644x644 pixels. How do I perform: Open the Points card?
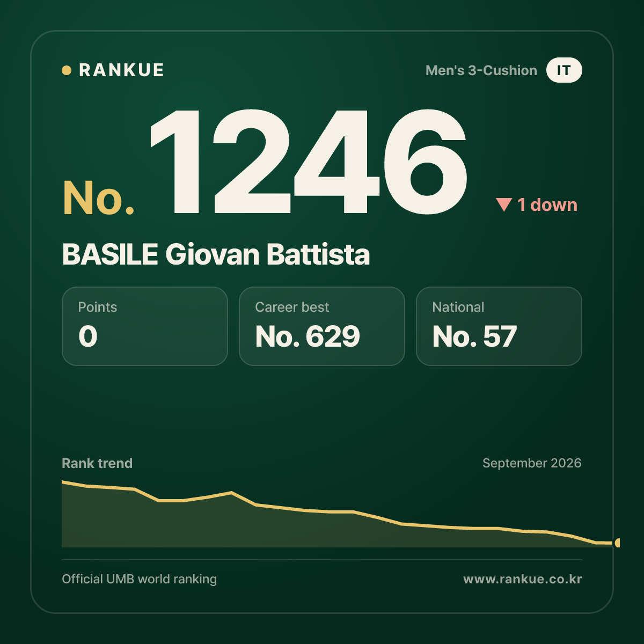pyautogui.click(x=145, y=326)
